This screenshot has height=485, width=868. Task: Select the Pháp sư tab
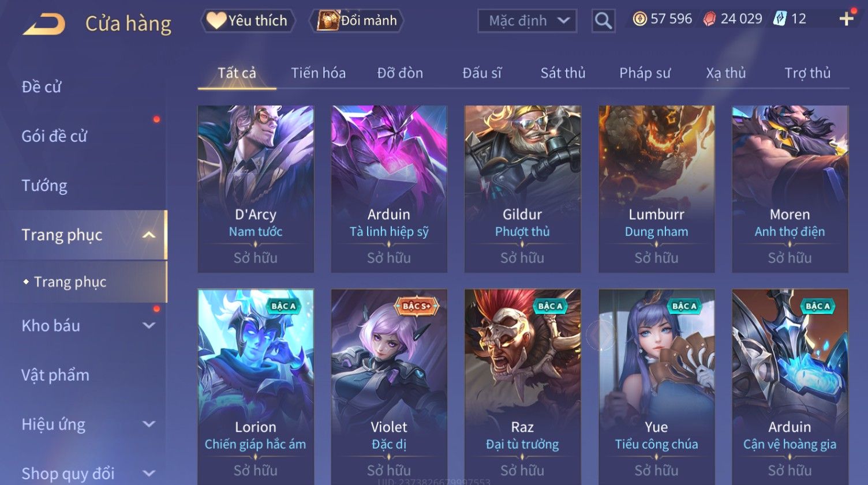pos(645,73)
